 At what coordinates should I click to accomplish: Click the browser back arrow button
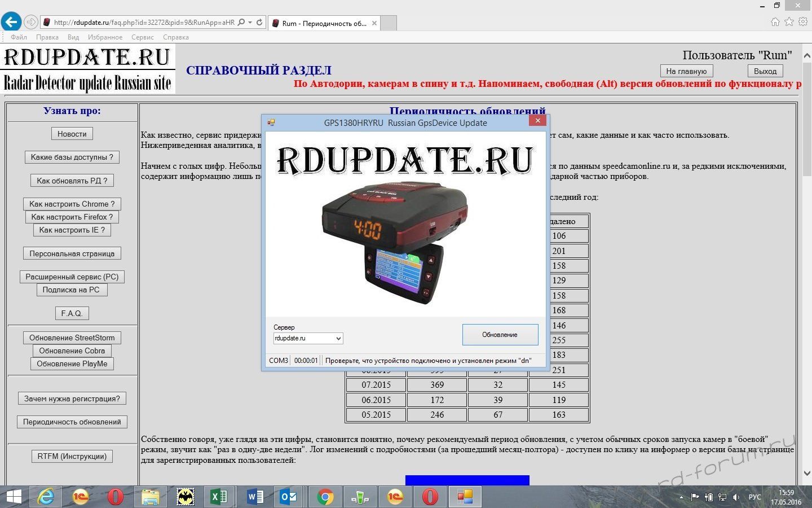click(11, 22)
